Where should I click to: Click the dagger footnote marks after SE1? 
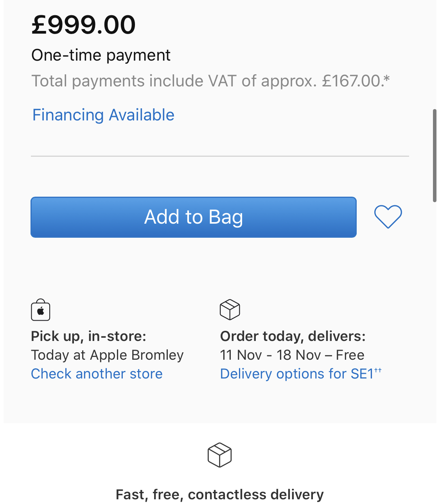378,370
